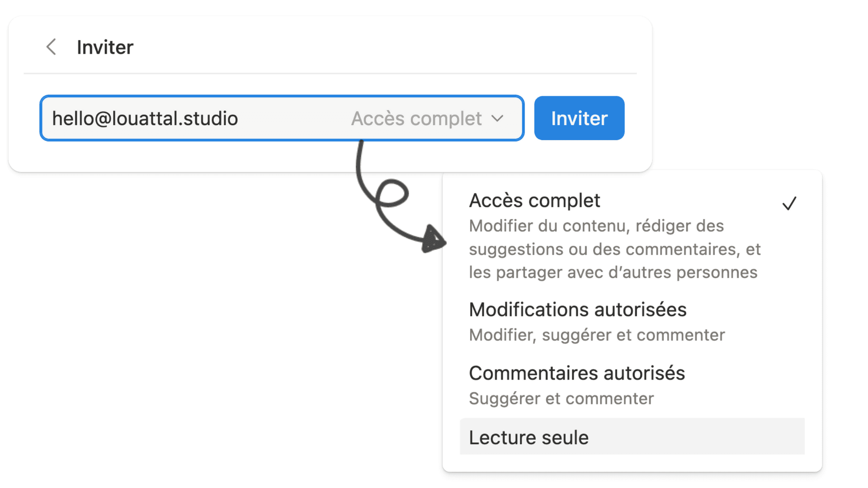
Task: Click the arrowhead pointing at the permissions menu
Action: tap(433, 239)
